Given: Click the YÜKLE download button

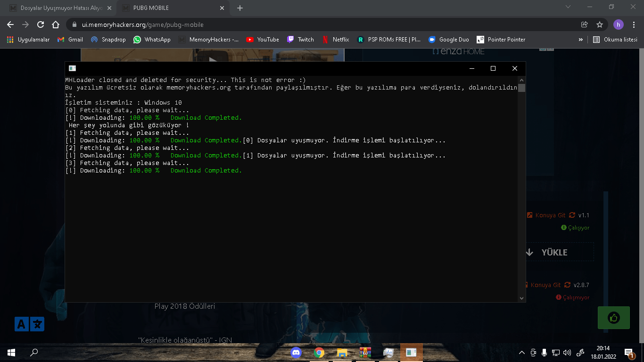Looking at the screenshot, I should pos(554,252).
